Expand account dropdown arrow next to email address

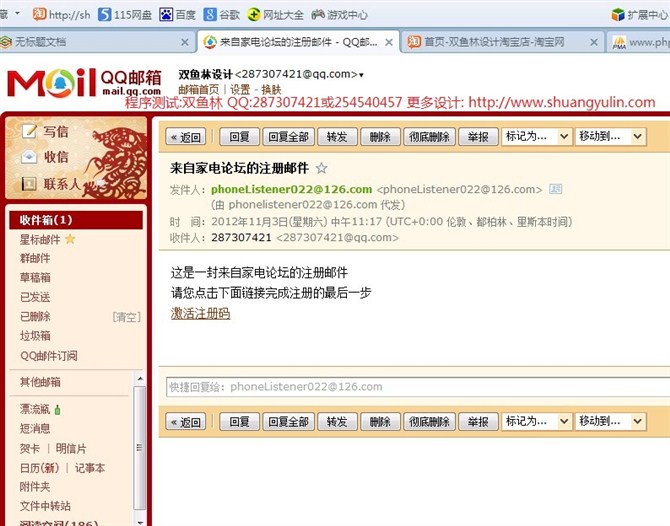click(361, 75)
